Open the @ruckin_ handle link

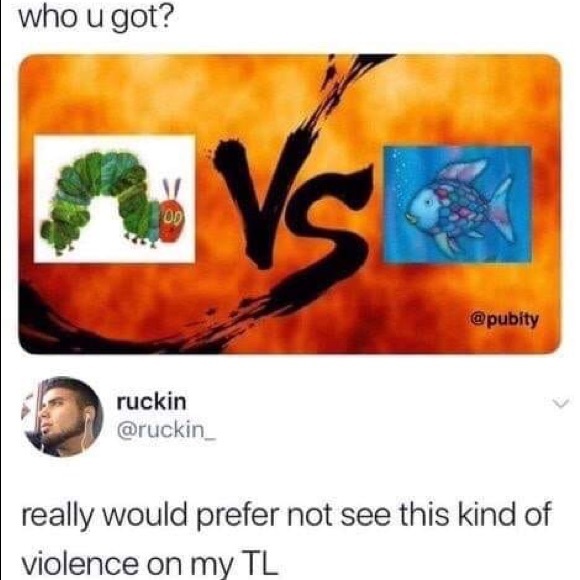[166, 430]
